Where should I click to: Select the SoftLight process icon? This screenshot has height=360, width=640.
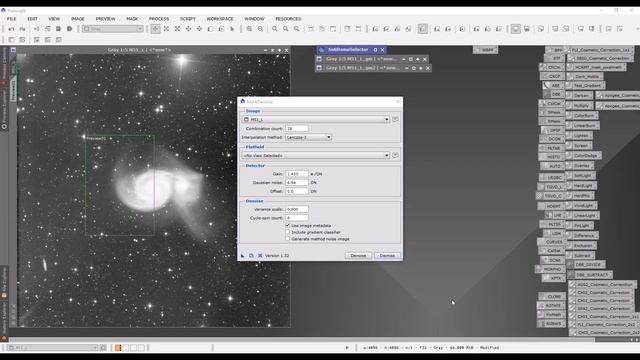point(581,176)
